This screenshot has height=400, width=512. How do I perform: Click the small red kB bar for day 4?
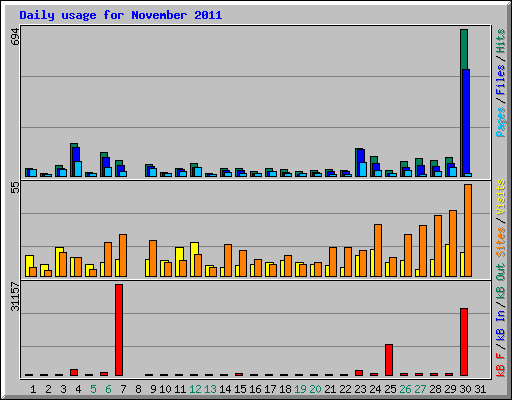74,372
